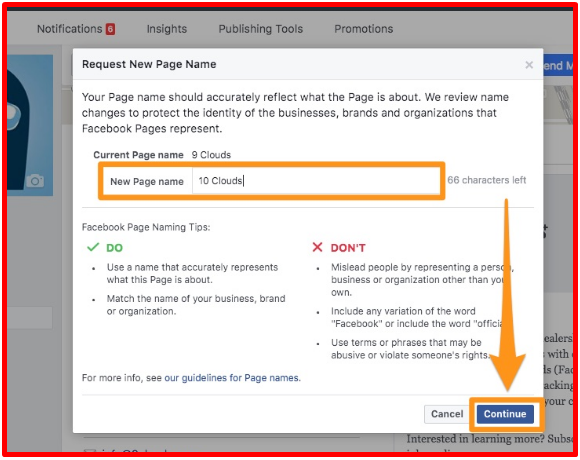Click the tip about the word Facebook

coord(417,317)
